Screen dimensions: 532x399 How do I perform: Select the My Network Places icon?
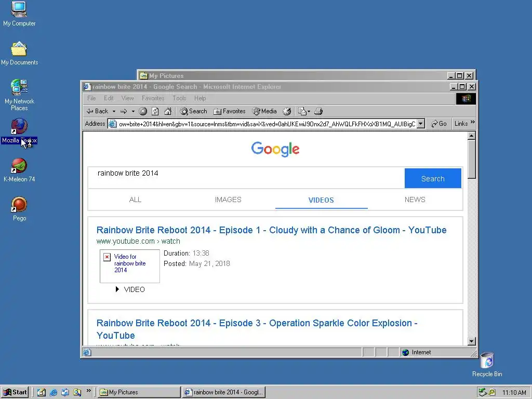19,95
